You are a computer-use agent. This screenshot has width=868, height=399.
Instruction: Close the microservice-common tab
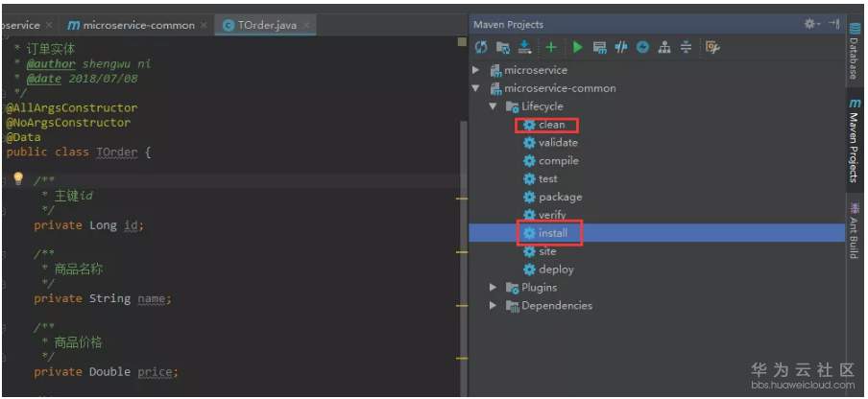point(204,26)
